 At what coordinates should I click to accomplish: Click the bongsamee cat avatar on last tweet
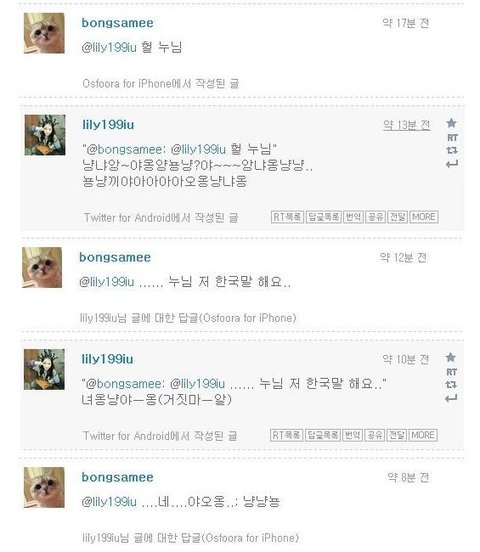point(44,487)
